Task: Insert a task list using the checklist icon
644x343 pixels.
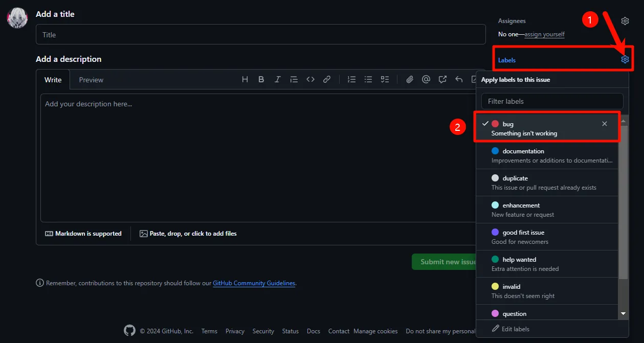Action: click(x=385, y=79)
